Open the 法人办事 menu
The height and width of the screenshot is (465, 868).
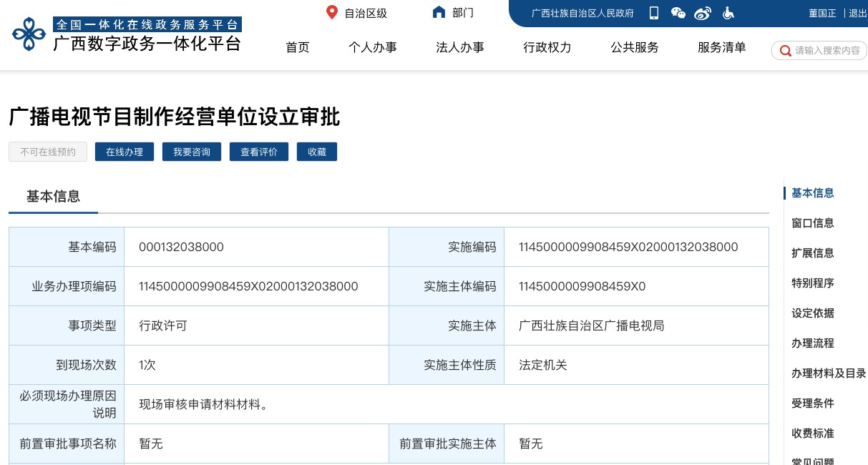[459, 47]
